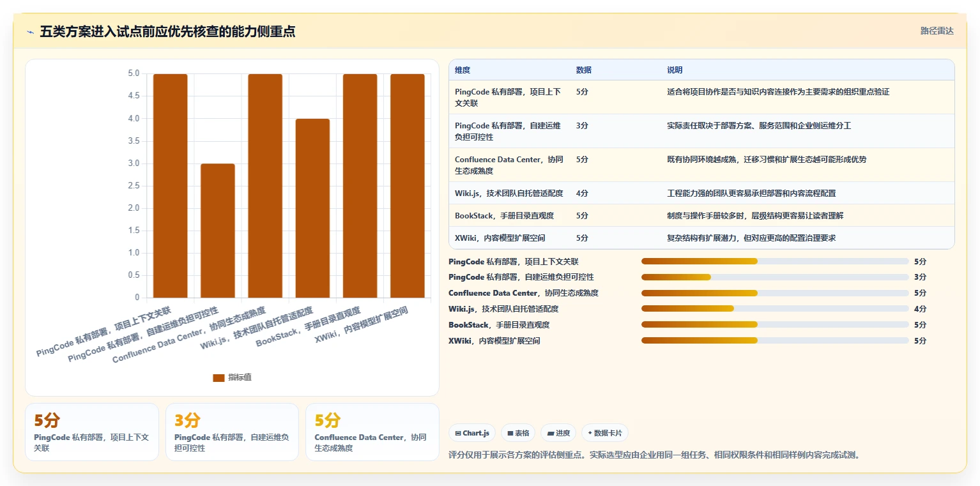Click the XWiki，内容模型扩展空间 axis label under the chart
The width and height of the screenshot is (980, 486).
point(362,324)
